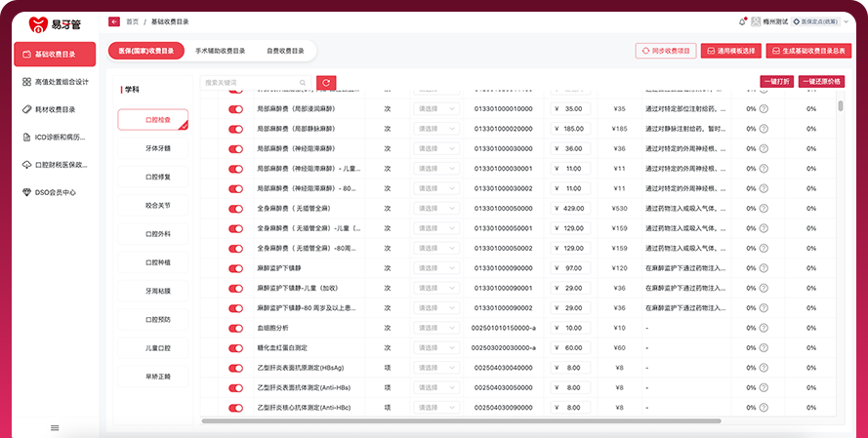The image size is (868, 438).
Task: Click help icon for code 013301000050000
Action: click(764, 209)
